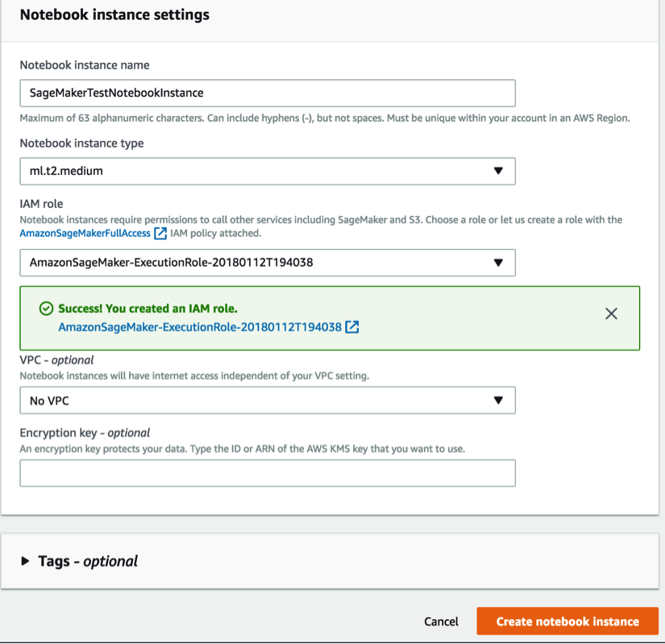Click the green success checkmark icon
665x644 pixels.
(46, 309)
